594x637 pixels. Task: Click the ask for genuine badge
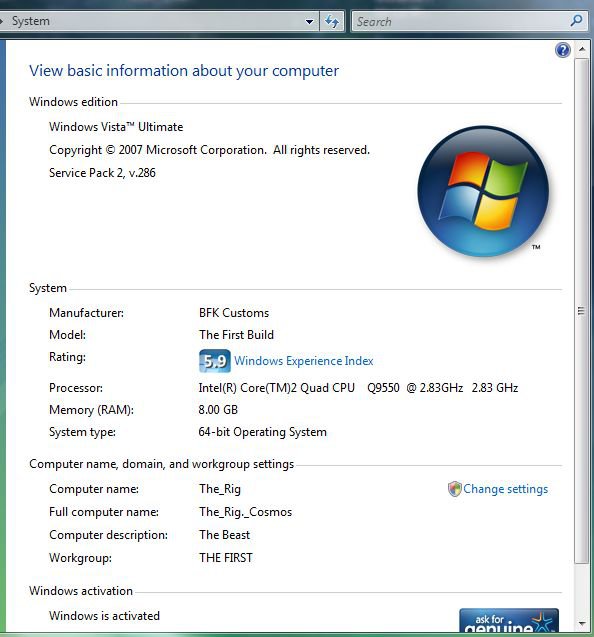coord(509,620)
